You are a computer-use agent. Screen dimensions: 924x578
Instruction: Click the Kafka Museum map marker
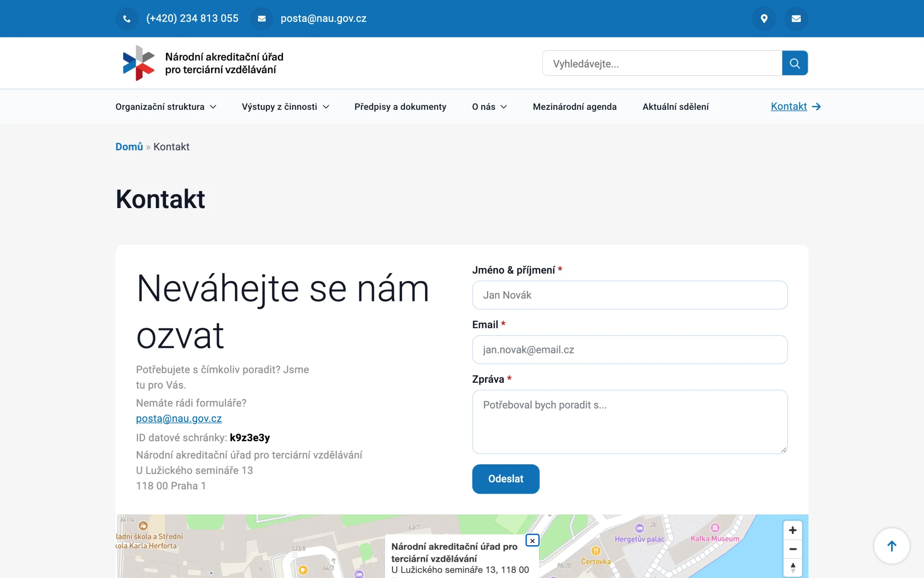[x=715, y=528]
